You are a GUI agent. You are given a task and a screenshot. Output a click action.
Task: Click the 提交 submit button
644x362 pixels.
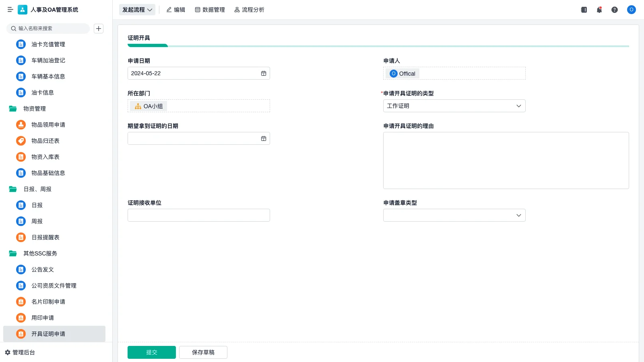(x=152, y=352)
